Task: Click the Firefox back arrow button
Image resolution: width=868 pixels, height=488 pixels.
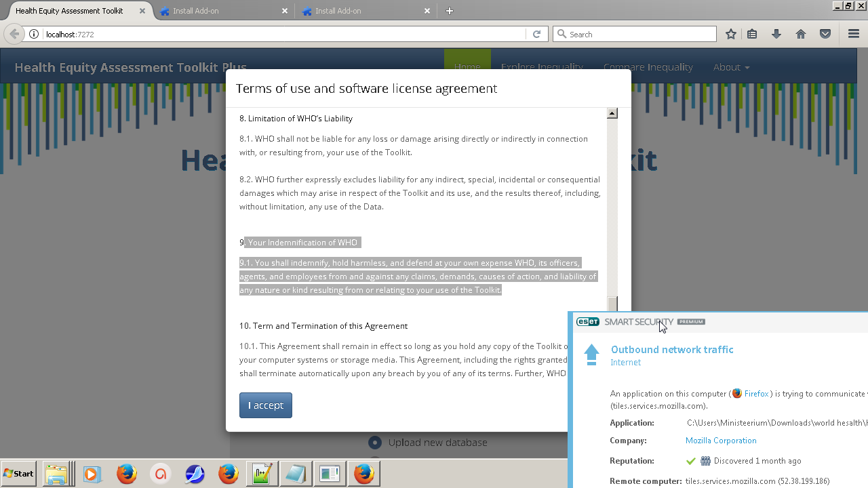Action: 14,34
